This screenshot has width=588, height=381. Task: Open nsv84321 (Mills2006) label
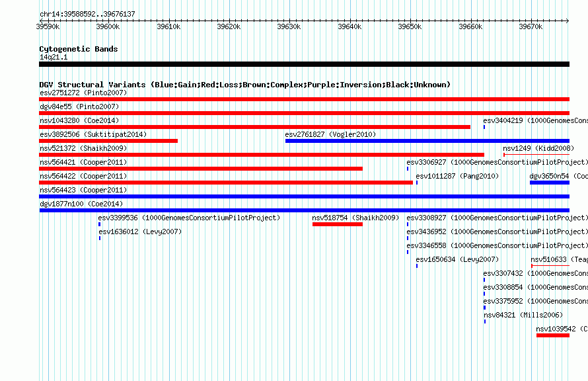pyautogui.click(x=523, y=315)
